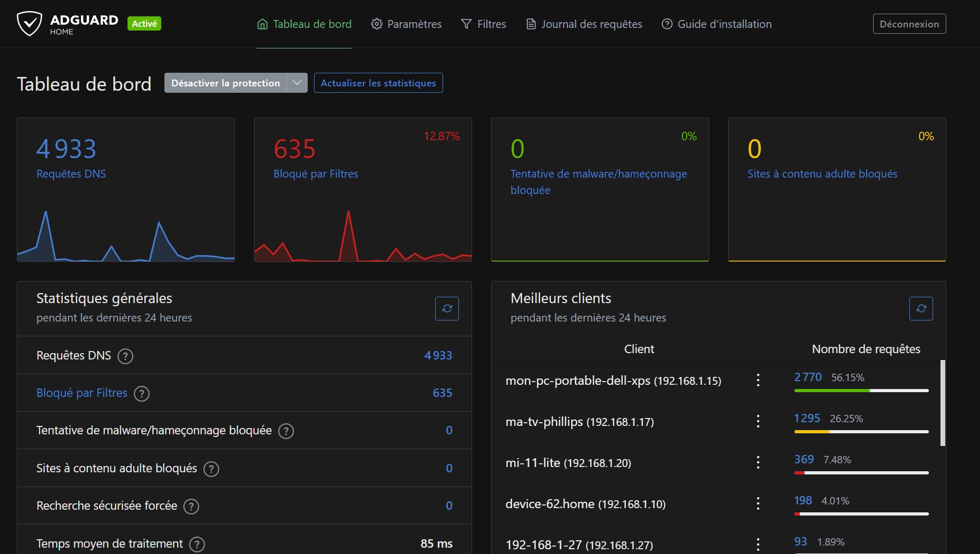Click request count 198 for device-62.home
980x554 pixels.
(x=803, y=500)
